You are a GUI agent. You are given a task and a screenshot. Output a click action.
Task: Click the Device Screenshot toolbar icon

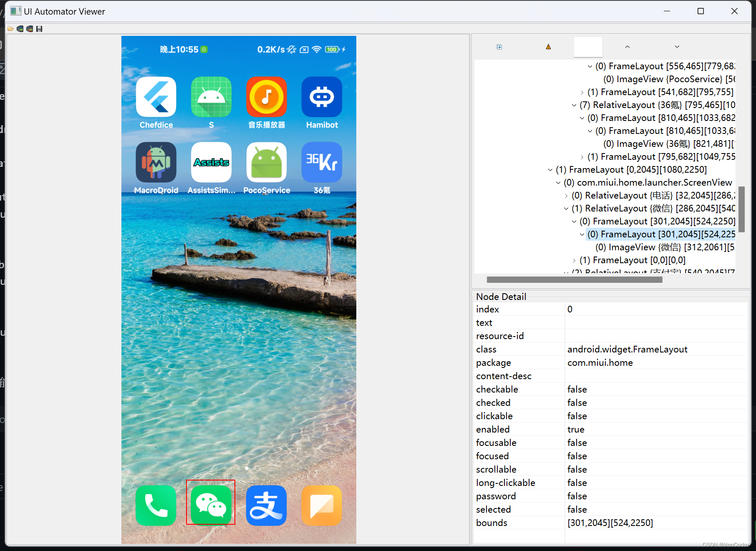(x=20, y=29)
